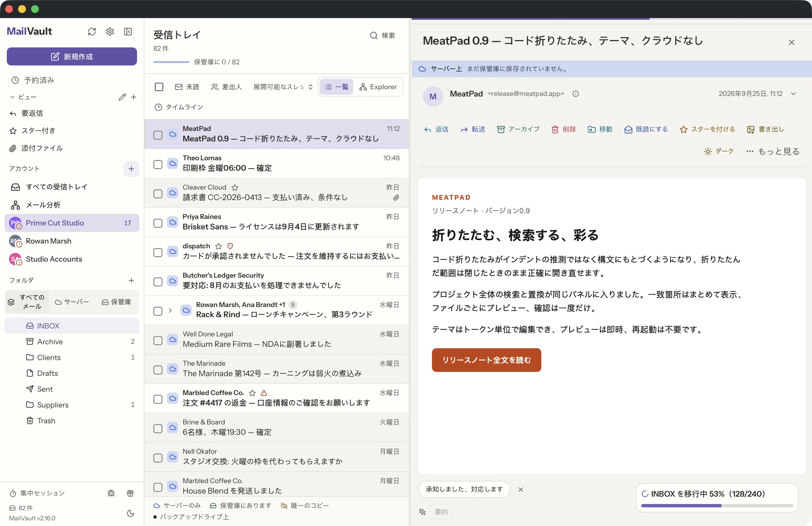
Task: Move the message with 移動
Action: coord(600,130)
